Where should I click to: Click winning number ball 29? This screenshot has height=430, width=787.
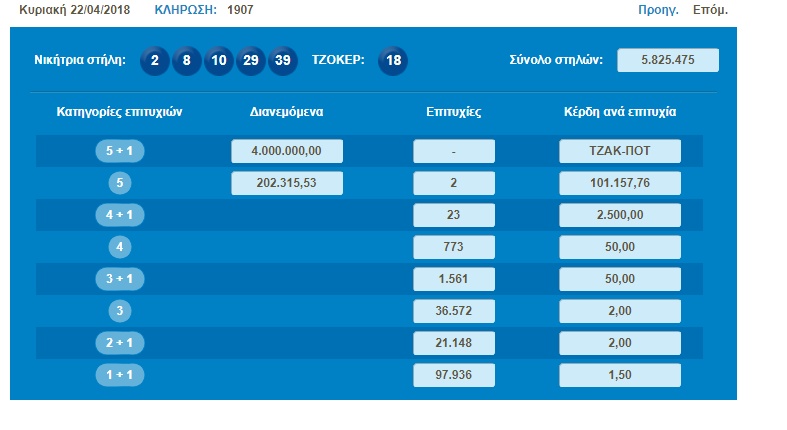[x=251, y=60]
